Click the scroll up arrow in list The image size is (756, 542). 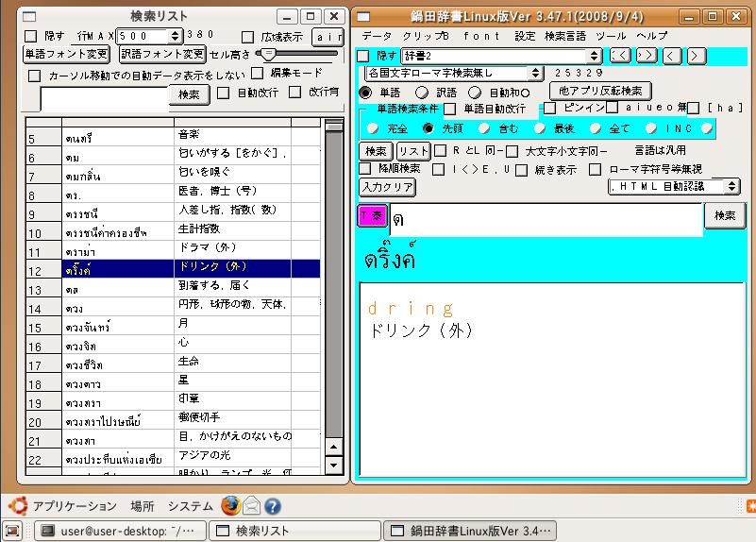[x=334, y=447]
